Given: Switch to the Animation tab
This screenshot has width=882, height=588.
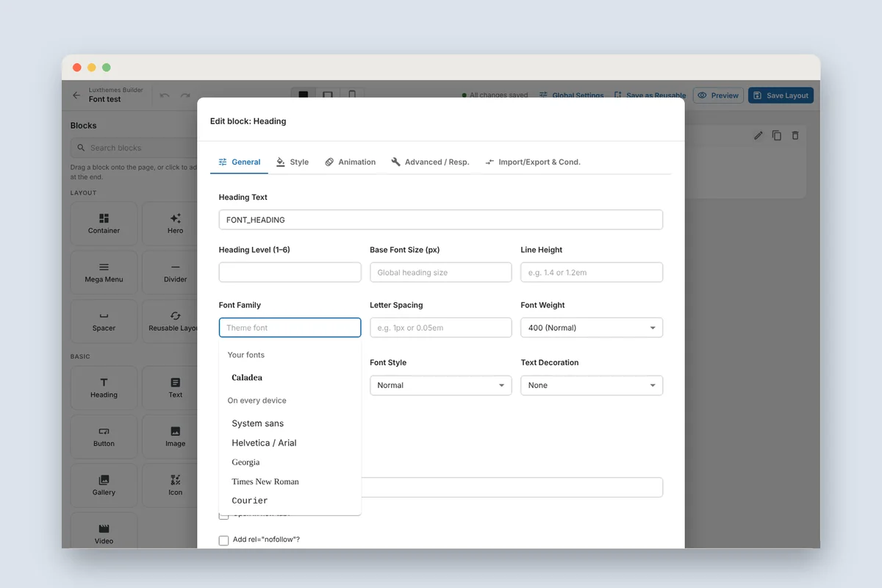Looking at the screenshot, I should point(350,162).
